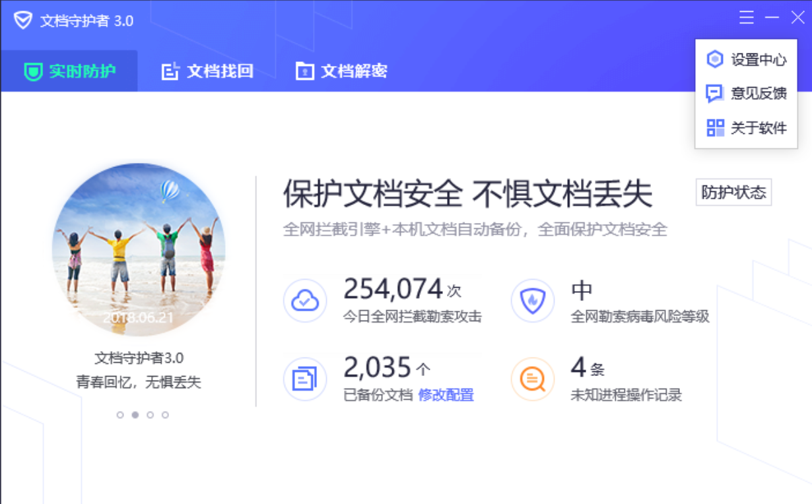Click the shield flame icon for 勒索病毒风险等级
Screen dimensions: 812x504
coord(532,301)
